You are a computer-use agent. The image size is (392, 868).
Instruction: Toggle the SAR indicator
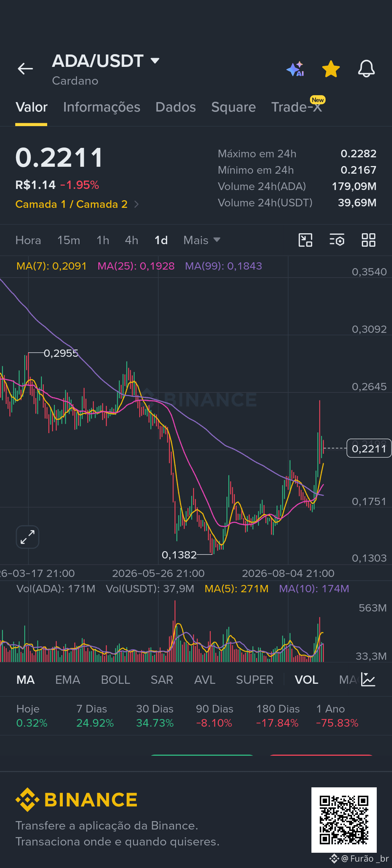pyautogui.click(x=162, y=680)
